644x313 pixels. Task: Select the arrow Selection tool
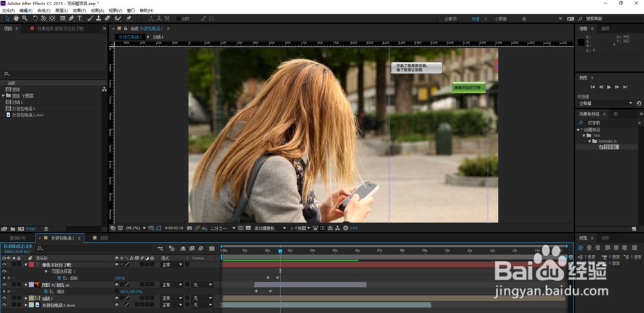7,19
